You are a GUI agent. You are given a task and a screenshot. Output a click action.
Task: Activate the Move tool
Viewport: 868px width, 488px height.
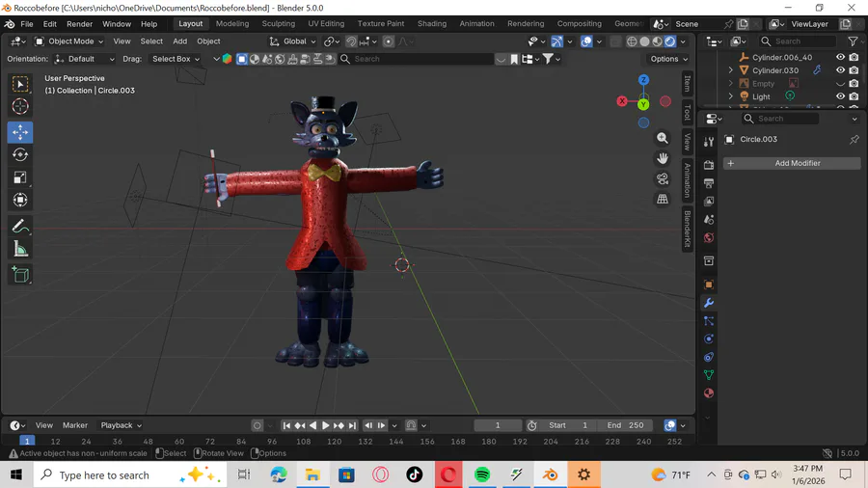click(20, 132)
